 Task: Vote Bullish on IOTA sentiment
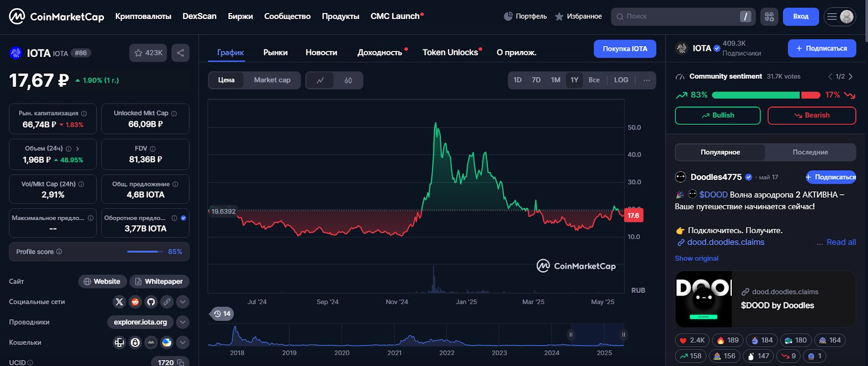718,115
